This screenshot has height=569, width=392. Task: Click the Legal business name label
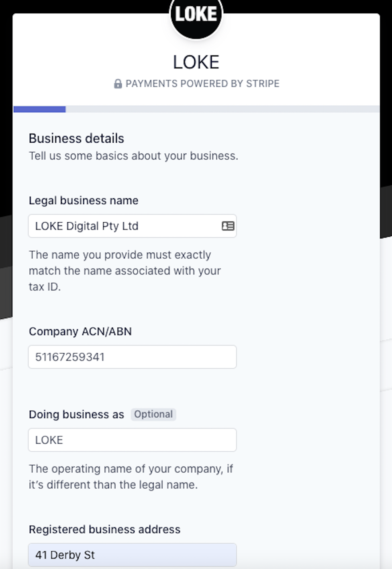84,201
